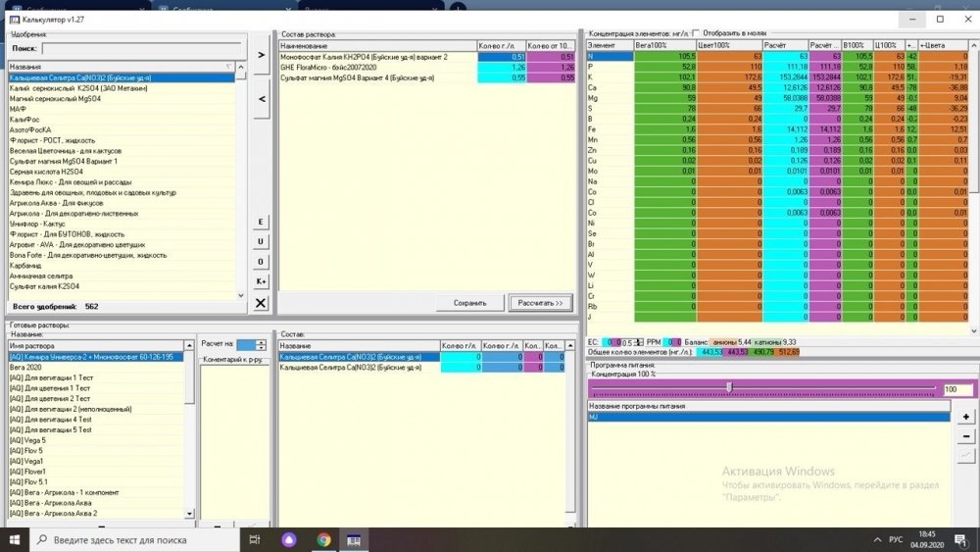Select 'Калий сернокислый K2SO4' in fertilizer list
Screen dimensions: 980x552
click(x=78, y=88)
